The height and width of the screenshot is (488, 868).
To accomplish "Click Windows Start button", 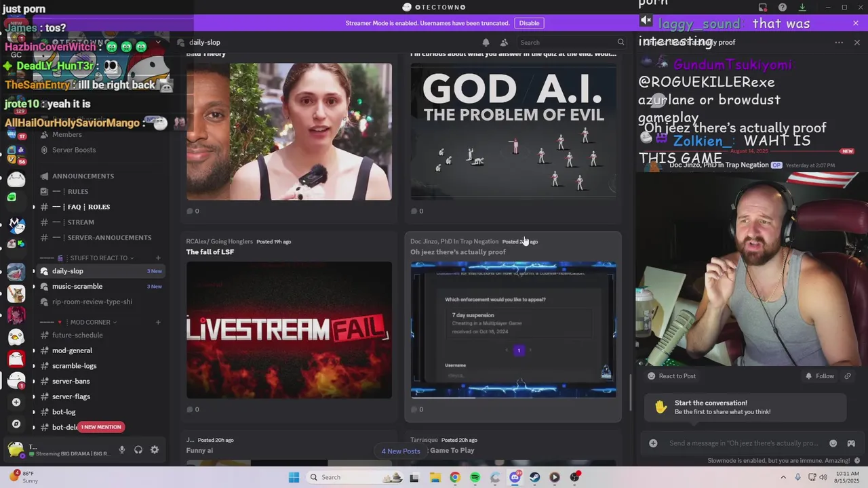I will [x=294, y=477].
